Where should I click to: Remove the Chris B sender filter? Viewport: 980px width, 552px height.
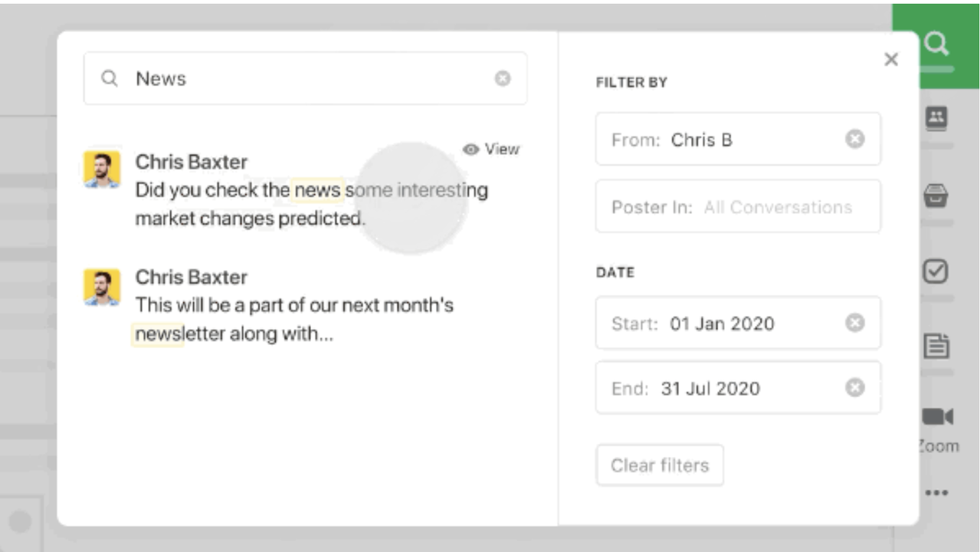click(x=854, y=140)
